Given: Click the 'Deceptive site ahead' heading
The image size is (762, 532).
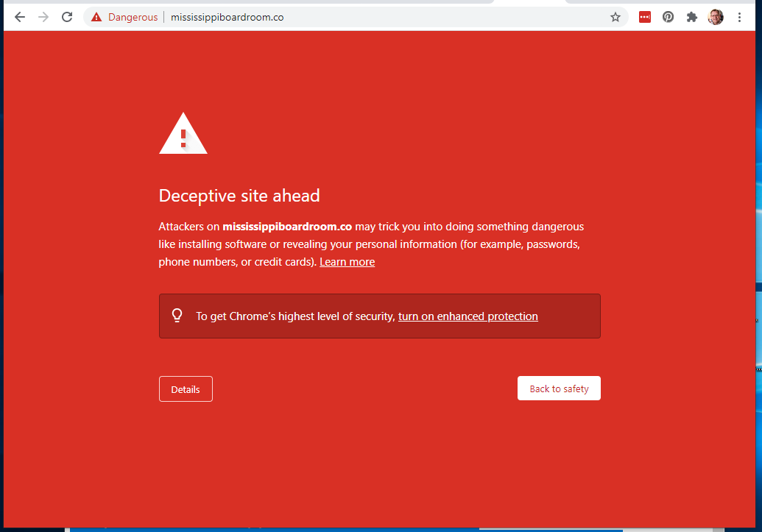Looking at the screenshot, I should point(239,196).
